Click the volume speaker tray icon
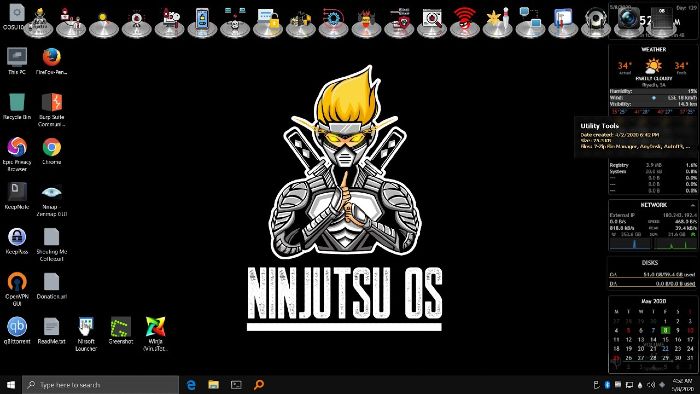 pyautogui.click(x=651, y=385)
